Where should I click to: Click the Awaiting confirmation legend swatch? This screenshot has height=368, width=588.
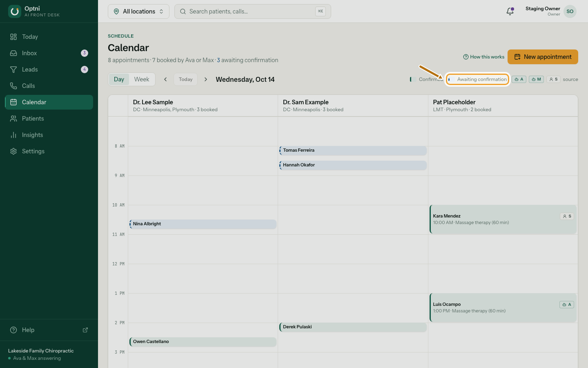click(451, 79)
